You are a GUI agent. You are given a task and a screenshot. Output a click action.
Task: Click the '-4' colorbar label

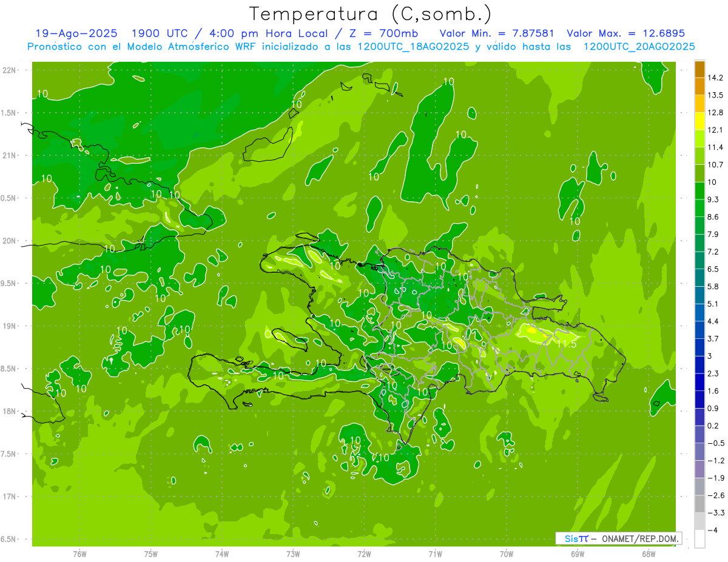712,530
